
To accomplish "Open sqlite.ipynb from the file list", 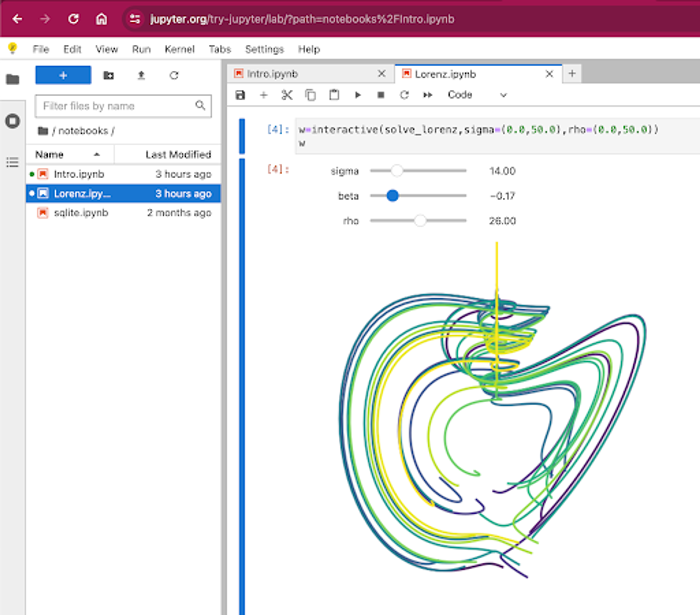I will pyautogui.click(x=81, y=213).
